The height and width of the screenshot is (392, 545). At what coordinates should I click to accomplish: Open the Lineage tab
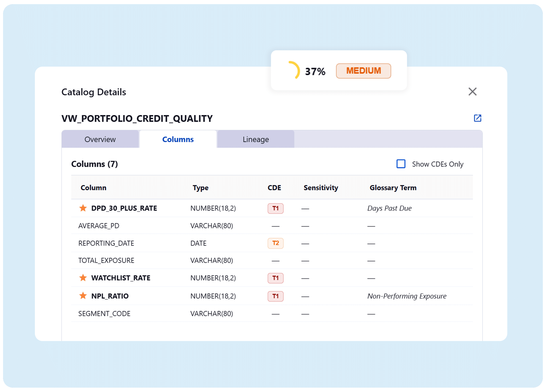click(256, 139)
